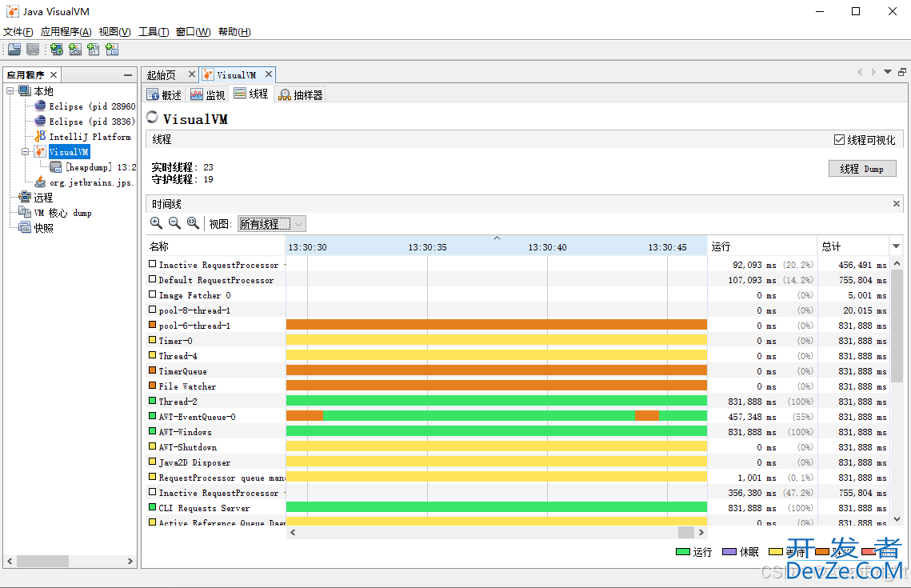Zoom in the thread timeline
Image resolution: width=911 pixels, height=588 pixels.
(156, 223)
